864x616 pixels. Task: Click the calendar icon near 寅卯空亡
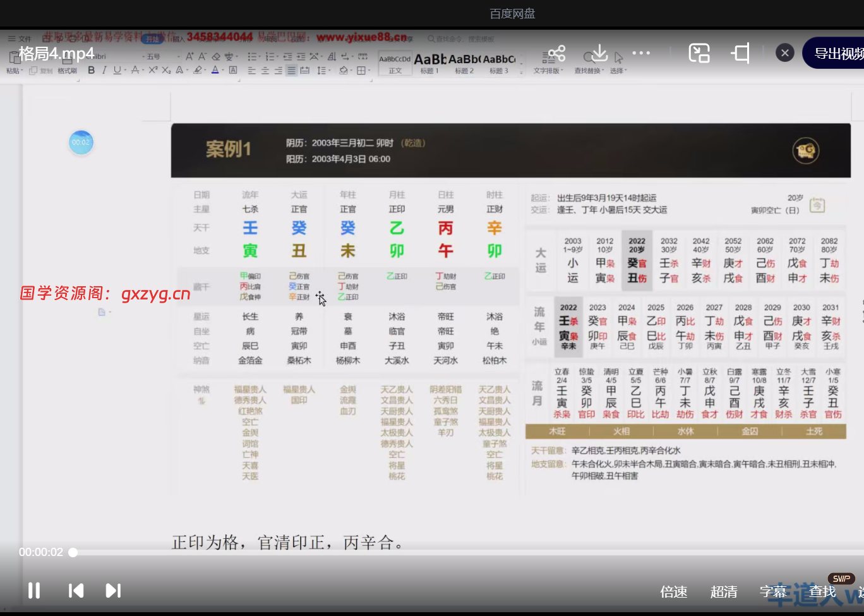click(x=817, y=205)
